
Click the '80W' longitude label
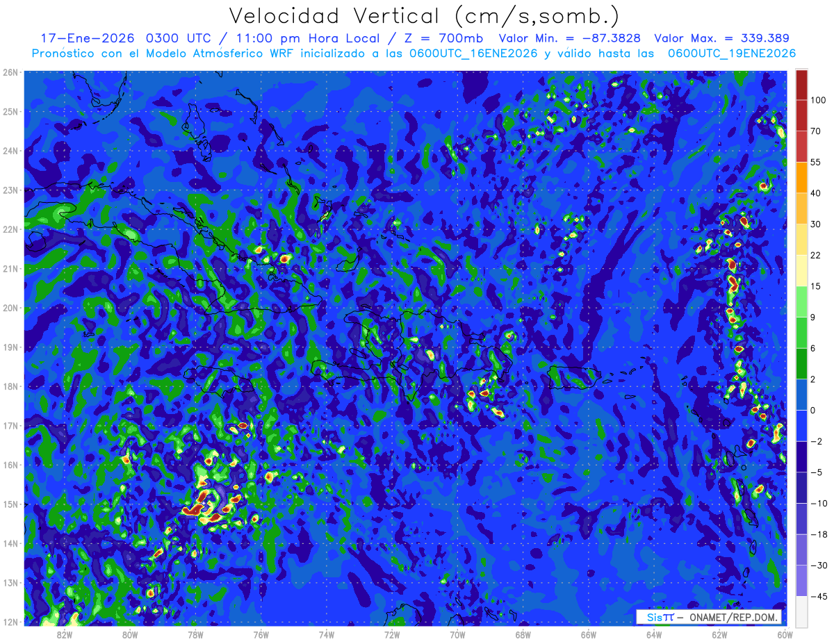pos(130,634)
